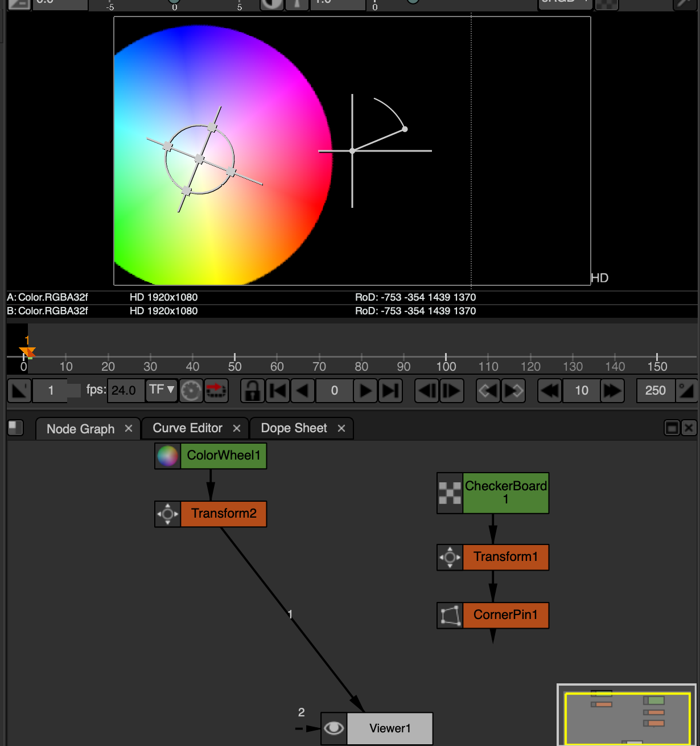Viewport: 700px width, 746px height.
Task: Switch to the Node Graph tab
Action: (80, 429)
